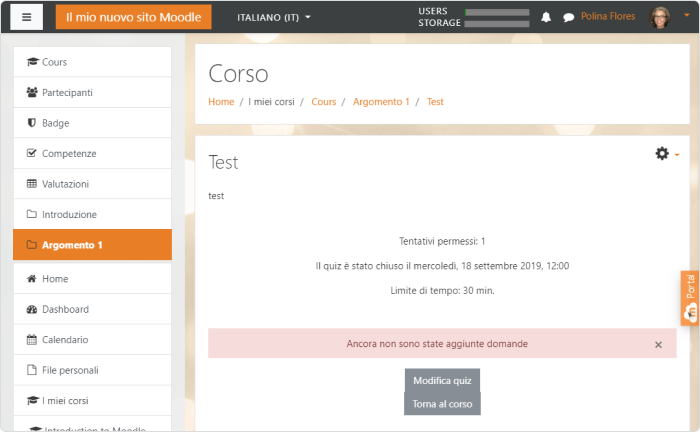The width and height of the screenshot is (700, 432).
Task: Click the I miei corsi cap icon
Action: 33,400
